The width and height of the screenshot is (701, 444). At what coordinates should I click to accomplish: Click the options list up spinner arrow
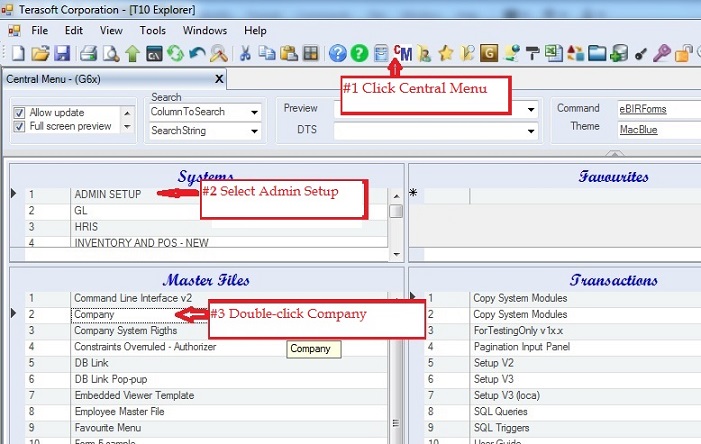127,113
